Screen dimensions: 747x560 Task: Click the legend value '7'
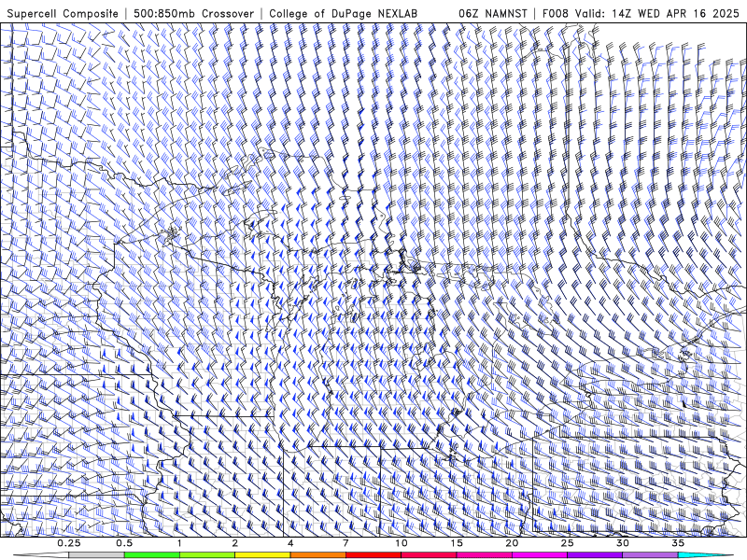pos(345,543)
